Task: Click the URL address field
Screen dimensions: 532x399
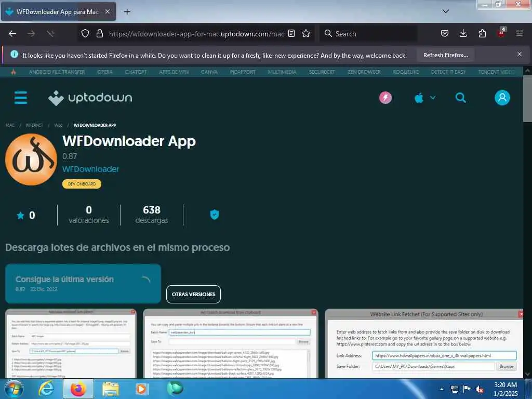Action: [x=196, y=34]
